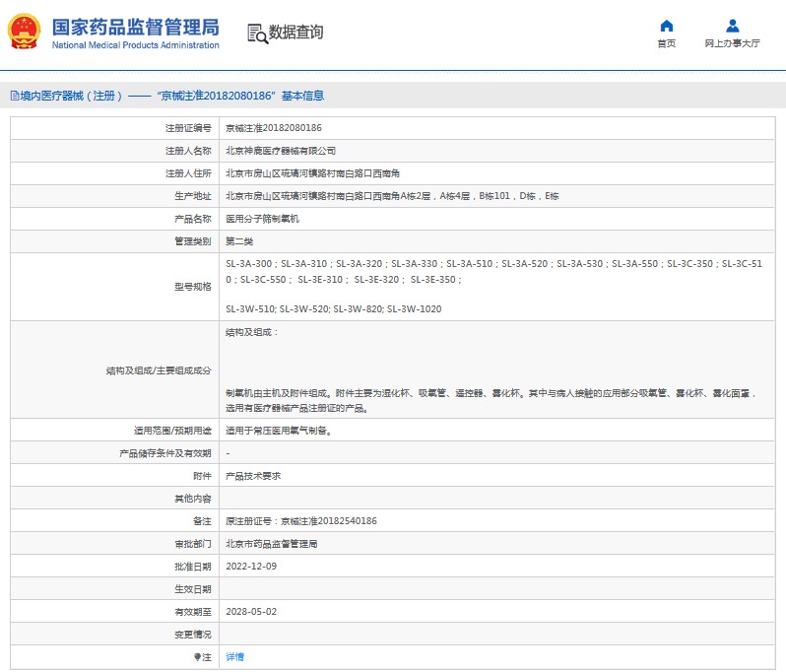Go to the 数据查询 page title
786x672 pixels.
tap(295, 33)
